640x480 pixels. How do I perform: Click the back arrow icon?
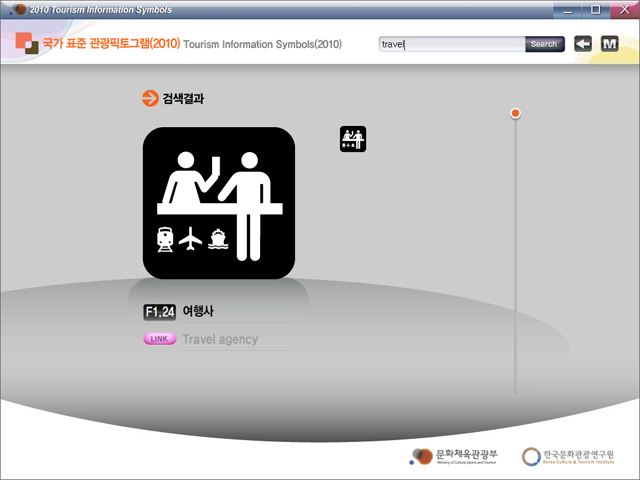pos(582,44)
